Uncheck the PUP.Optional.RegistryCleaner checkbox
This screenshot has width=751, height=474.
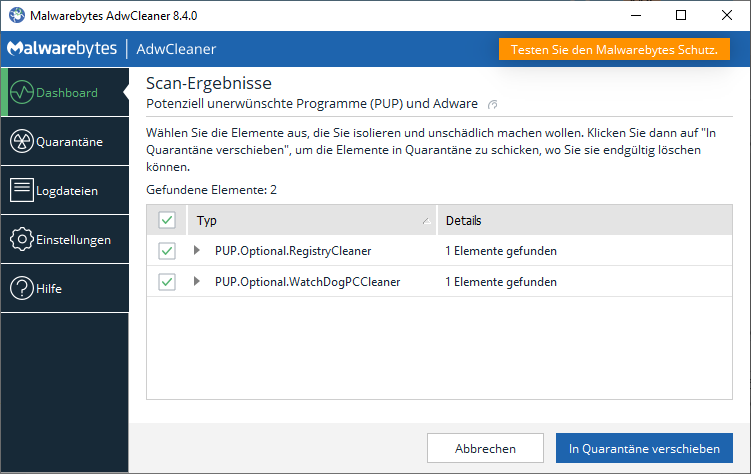click(167, 251)
